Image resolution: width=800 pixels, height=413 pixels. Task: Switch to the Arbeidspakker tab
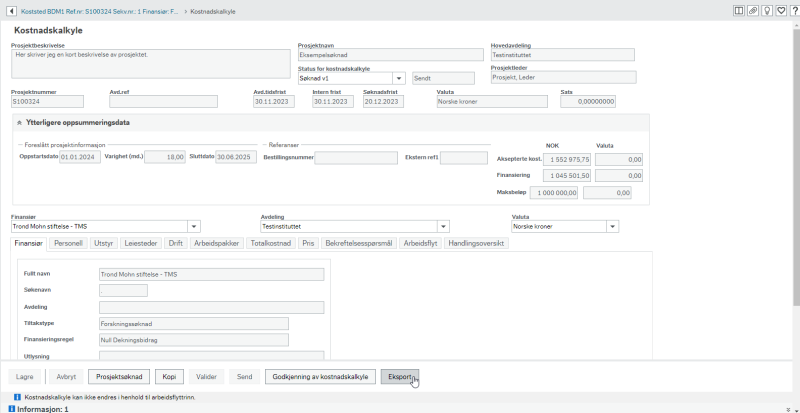point(217,244)
